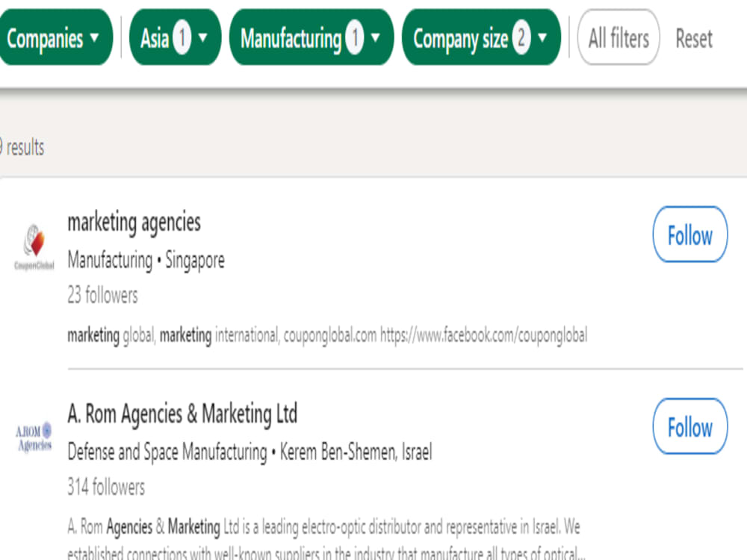Follow A. Rom Agencies & Marketing Ltd
This screenshot has width=747, height=560.
click(x=689, y=426)
